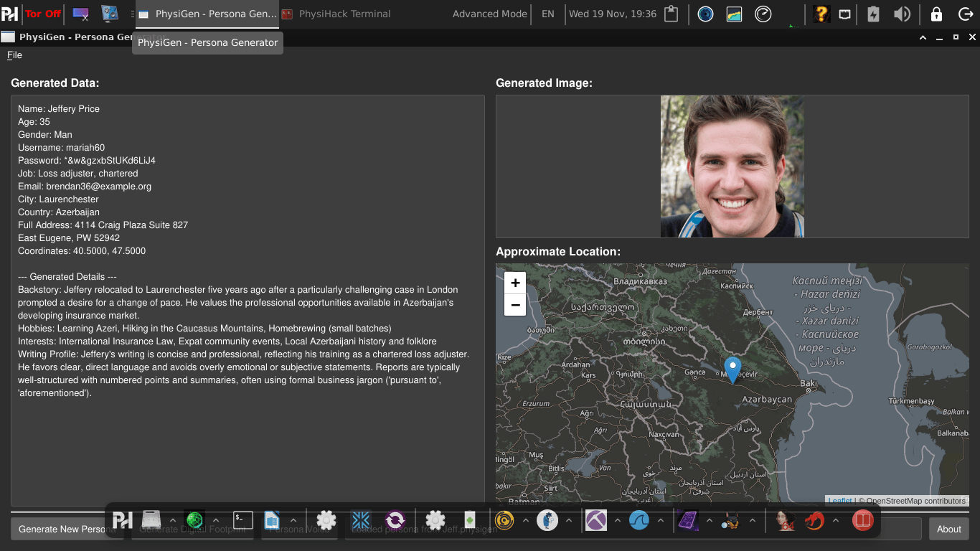The image size is (980, 551).
Task: Click the yellow question mark help icon
Action: [821, 14]
